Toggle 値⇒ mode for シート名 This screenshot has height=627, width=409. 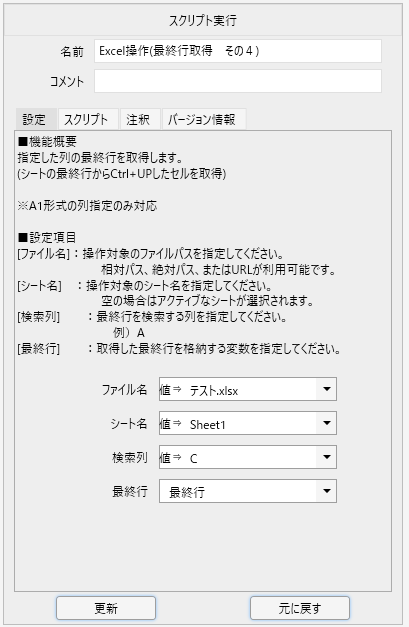coord(170,423)
